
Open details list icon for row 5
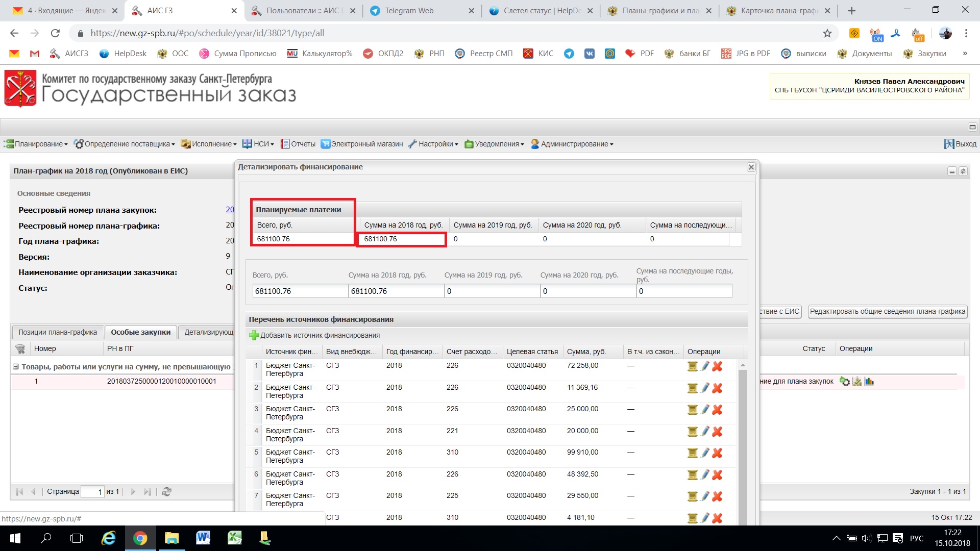[692, 453]
